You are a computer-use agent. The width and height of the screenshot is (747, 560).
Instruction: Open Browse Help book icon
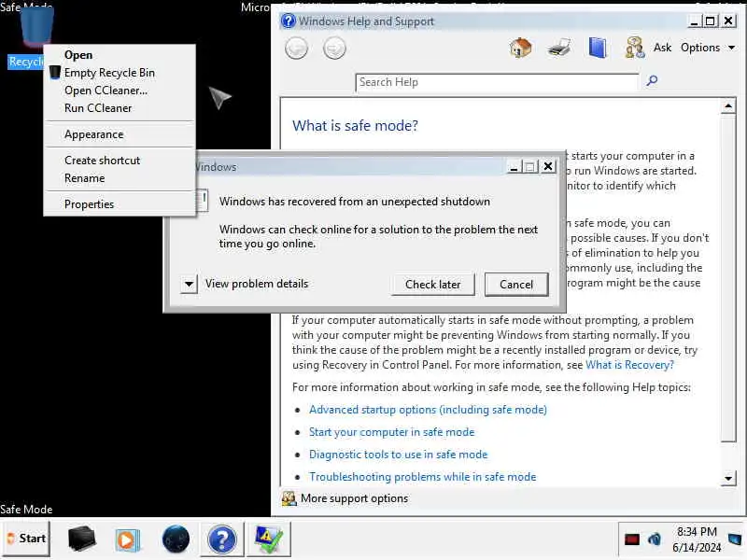[x=598, y=48]
